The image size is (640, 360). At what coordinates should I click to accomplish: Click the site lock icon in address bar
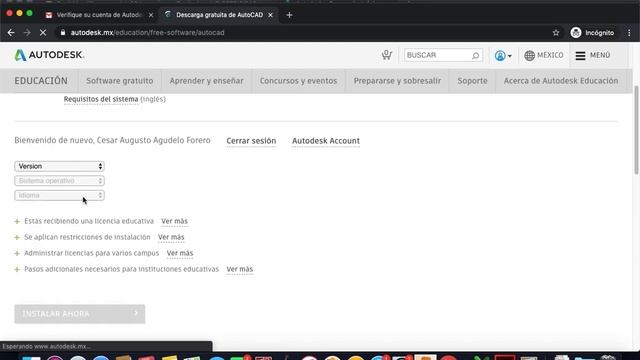[62, 33]
